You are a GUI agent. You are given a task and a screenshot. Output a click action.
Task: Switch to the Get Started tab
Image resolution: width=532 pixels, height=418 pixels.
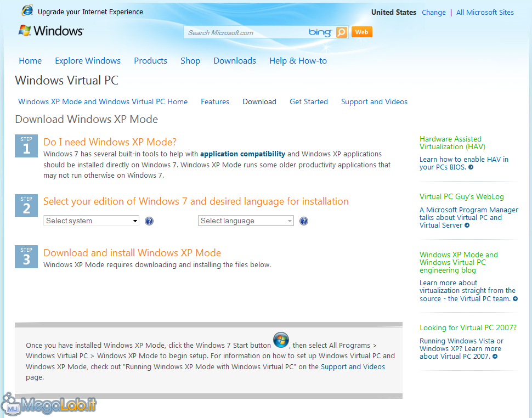point(309,101)
